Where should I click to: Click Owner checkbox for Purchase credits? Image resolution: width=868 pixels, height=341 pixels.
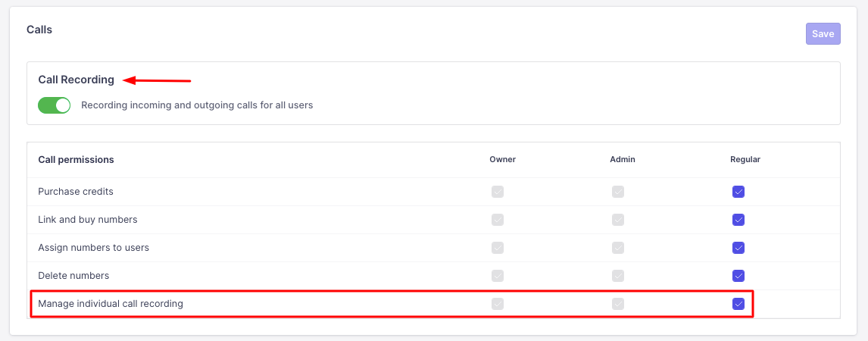click(497, 192)
